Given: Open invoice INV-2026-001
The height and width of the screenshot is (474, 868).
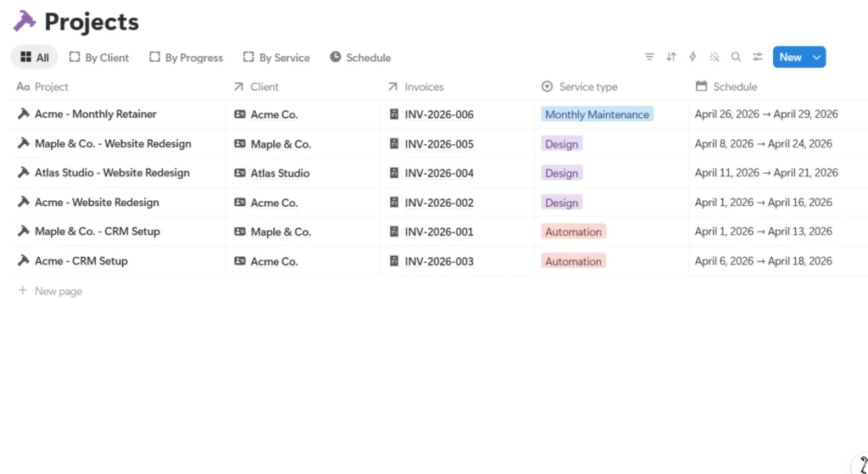Looking at the screenshot, I should point(439,232).
